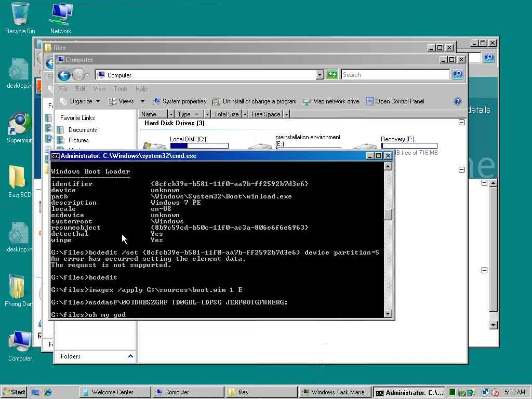Image resolution: width=532 pixels, height=399 pixels.
Task: Open the Views dropdown arrow
Action: point(142,101)
